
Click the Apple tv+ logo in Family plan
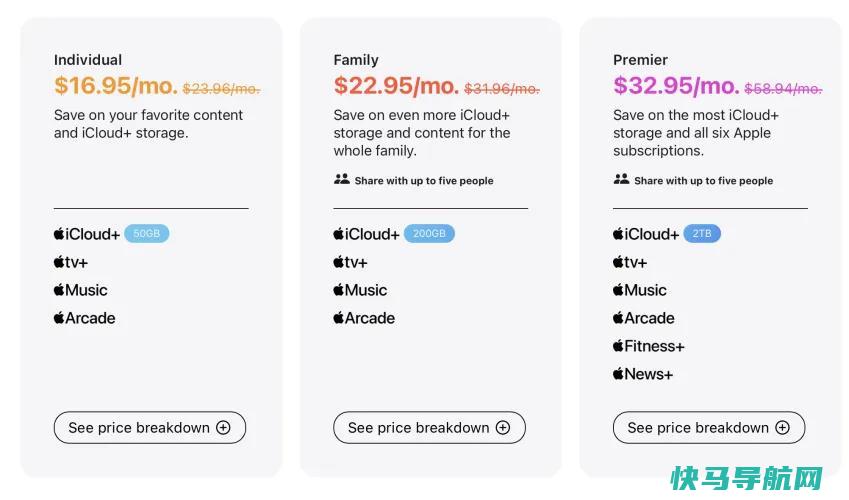click(x=350, y=262)
